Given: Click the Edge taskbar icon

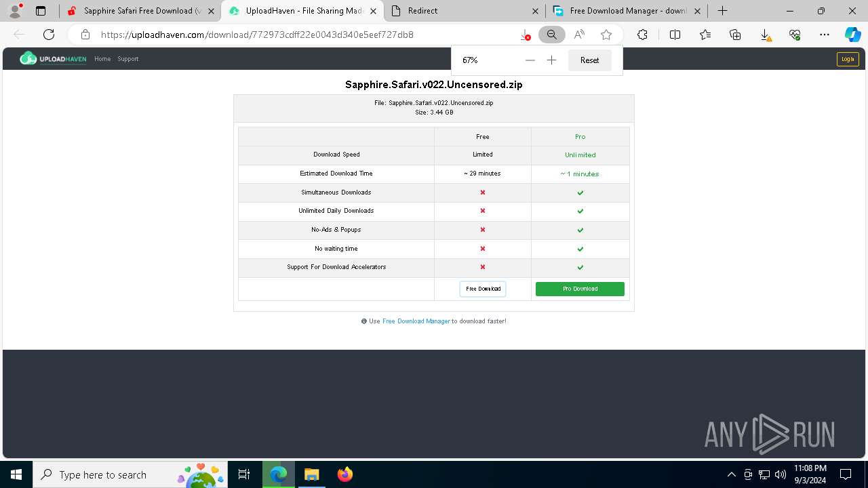Looking at the screenshot, I should [x=279, y=474].
